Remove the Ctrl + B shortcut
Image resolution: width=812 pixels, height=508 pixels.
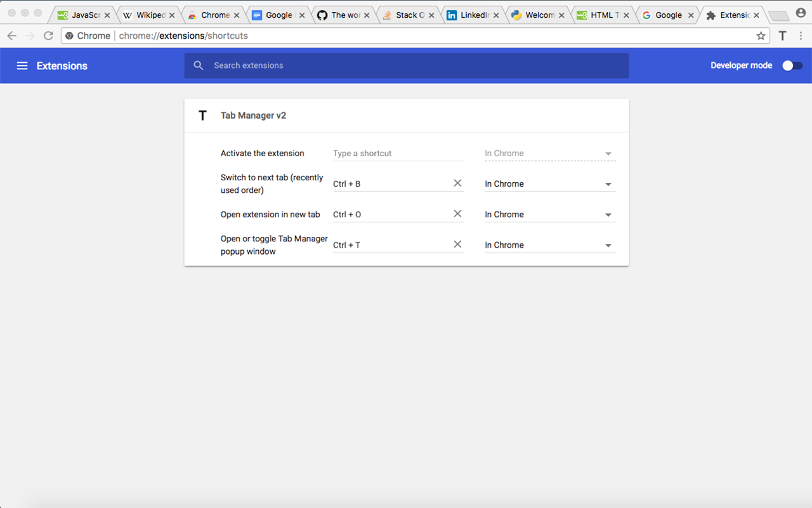pyautogui.click(x=457, y=183)
